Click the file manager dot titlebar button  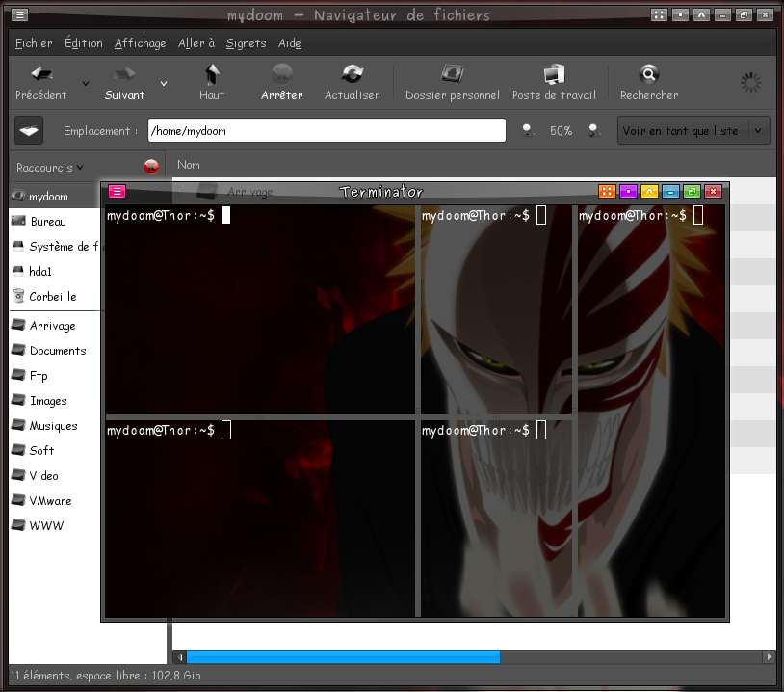point(680,15)
